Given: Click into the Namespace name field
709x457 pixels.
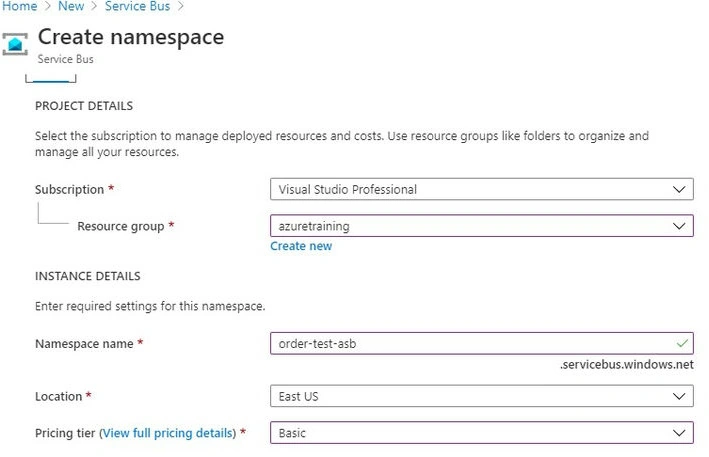Looking at the screenshot, I should (x=482, y=343).
